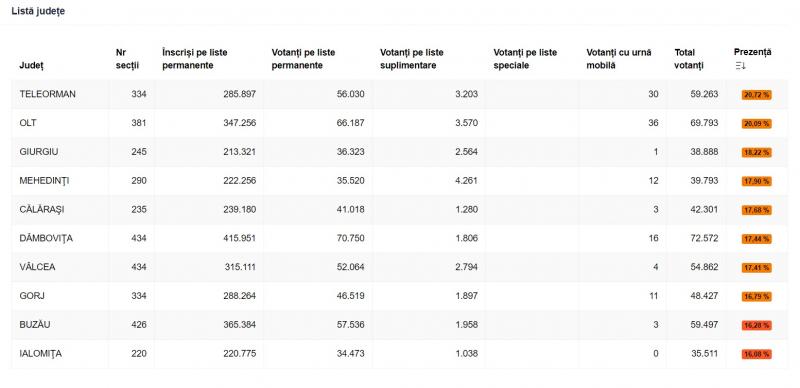The height and width of the screenshot is (388, 800).
Task: Select the TELEORMAN county row
Action: pyautogui.click(x=399, y=94)
